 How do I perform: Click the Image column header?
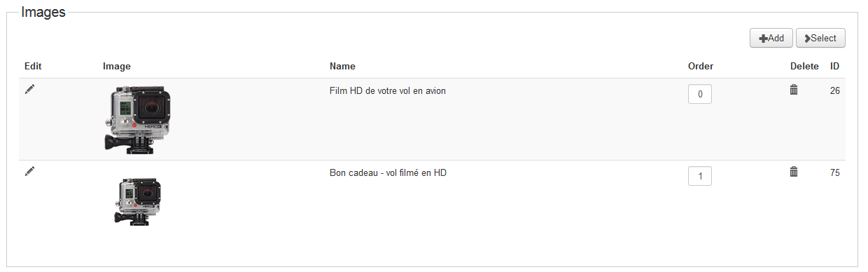pyautogui.click(x=117, y=67)
